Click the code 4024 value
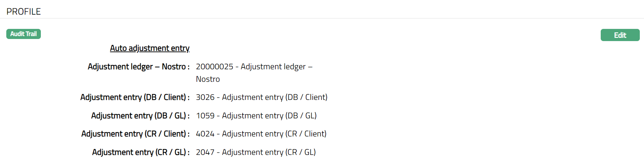 pyautogui.click(x=205, y=134)
